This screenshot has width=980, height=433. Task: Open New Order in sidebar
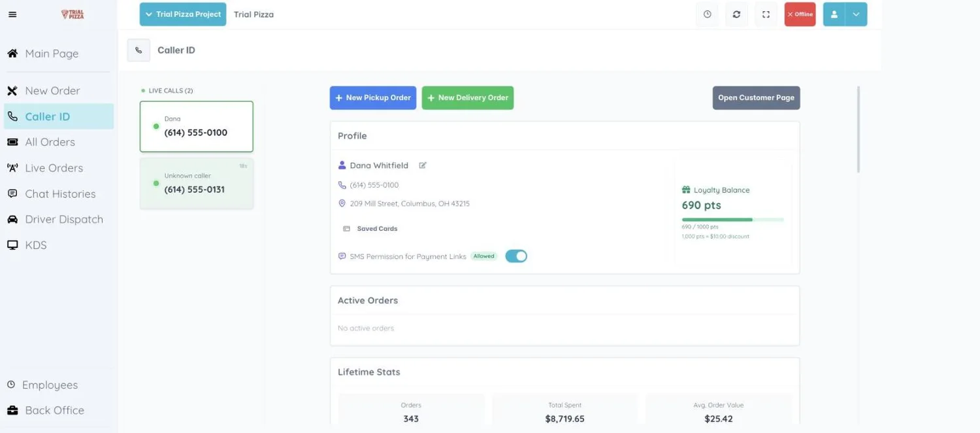[x=59, y=91]
